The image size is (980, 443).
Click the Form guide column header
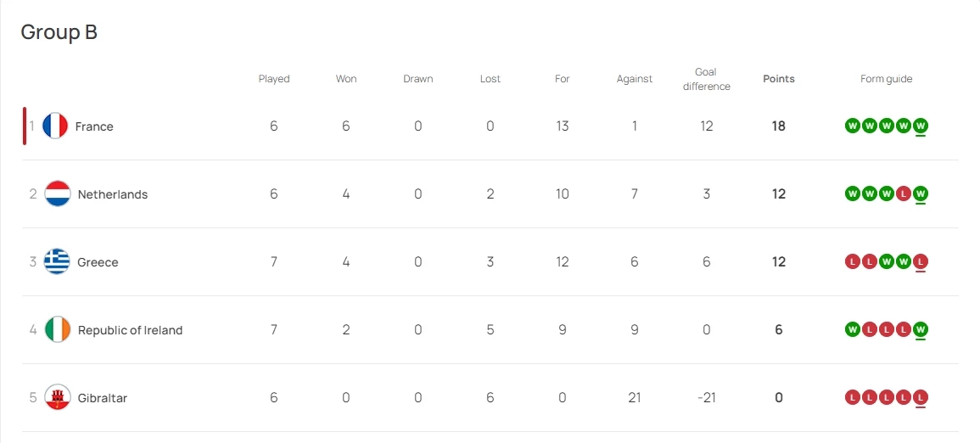point(886,79)
